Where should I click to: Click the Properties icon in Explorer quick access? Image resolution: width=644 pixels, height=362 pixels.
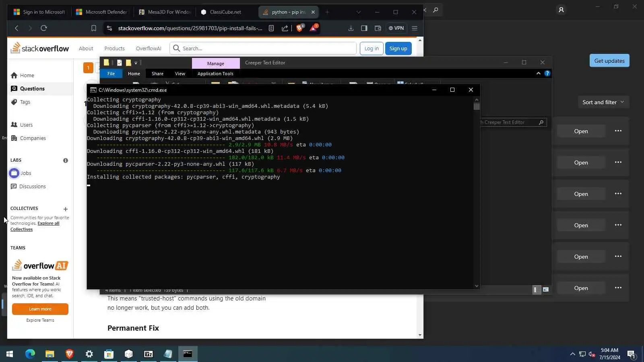pos(120,63)
